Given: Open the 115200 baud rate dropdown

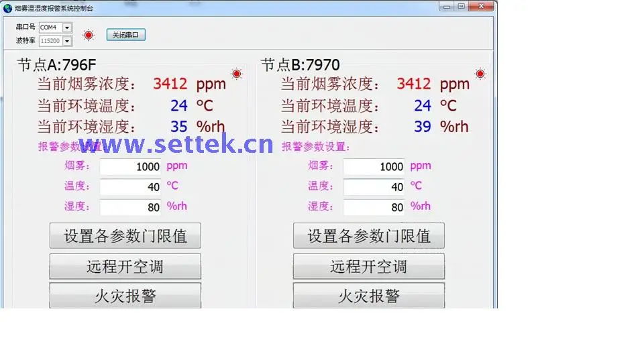Looking at the screenshot, I should [67, 41].
